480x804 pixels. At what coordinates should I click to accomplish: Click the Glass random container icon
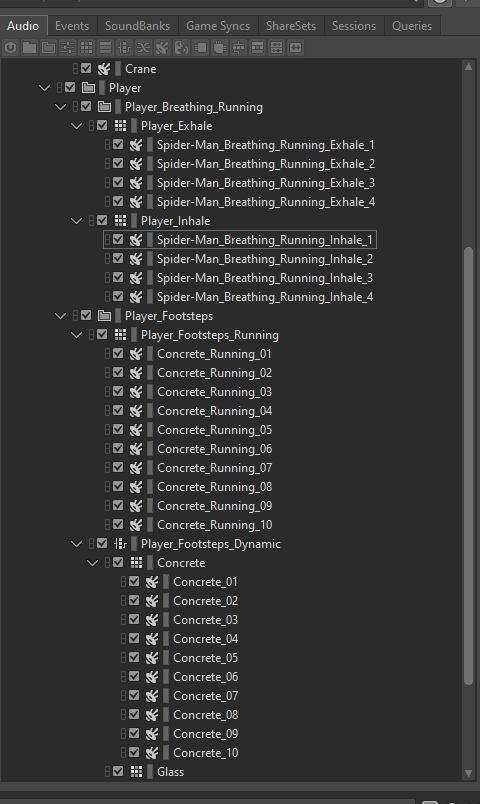136,772
